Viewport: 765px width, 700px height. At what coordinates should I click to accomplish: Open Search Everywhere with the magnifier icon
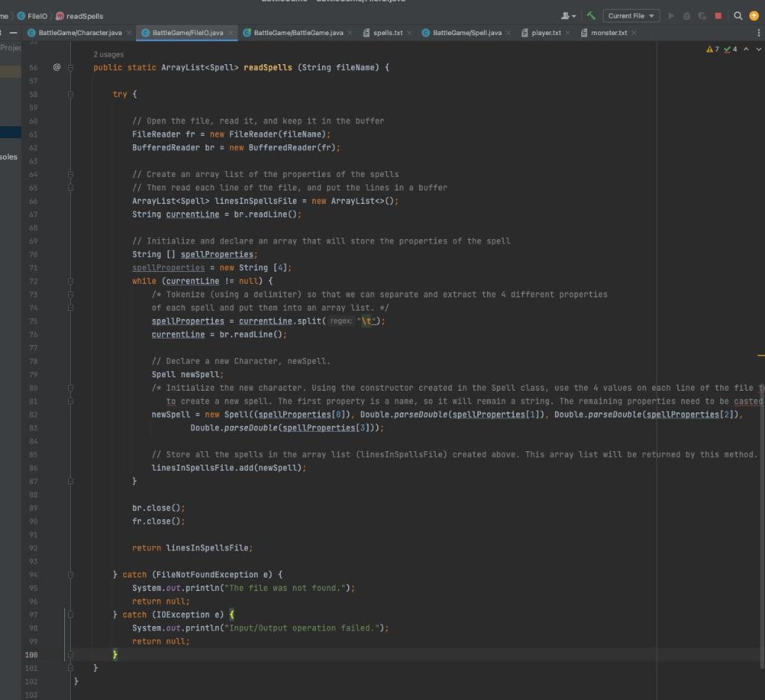point(737,16)
